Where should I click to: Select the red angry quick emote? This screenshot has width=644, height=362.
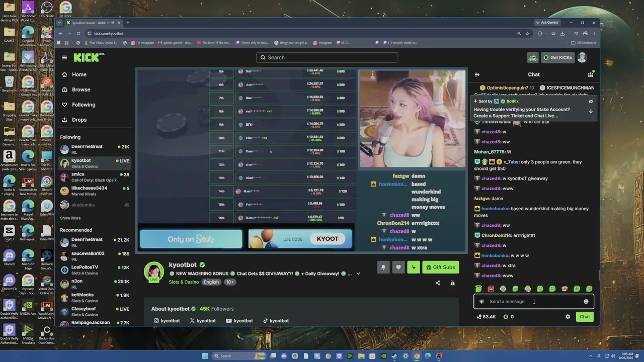tap(491, 289)
